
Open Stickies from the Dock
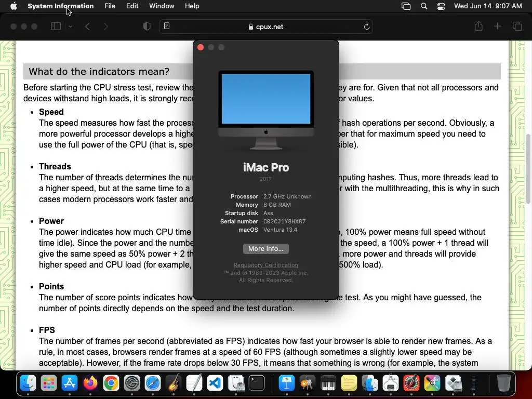pyautogui.click(x=349, y=383)
